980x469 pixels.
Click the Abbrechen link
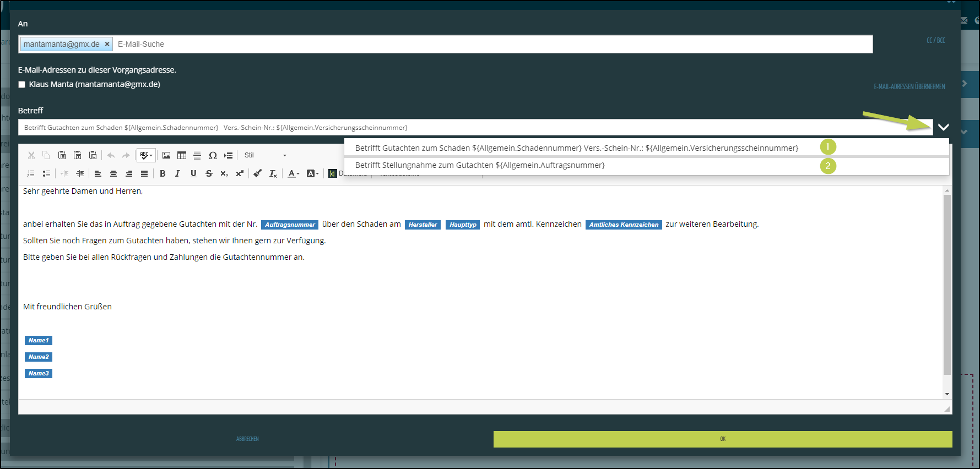click(247, 439)
